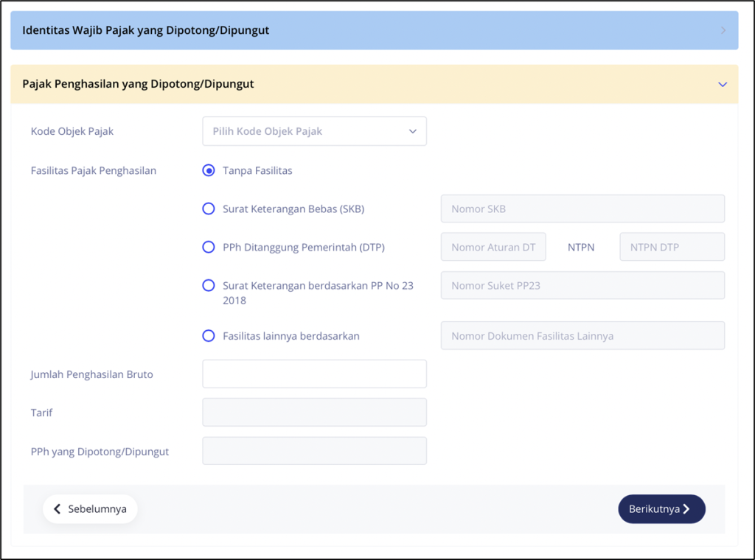Screen dimensions: 755x560
Task: Choose PPh Ditanggung Pemerintah (DTP) option
Action: [208, 247]
